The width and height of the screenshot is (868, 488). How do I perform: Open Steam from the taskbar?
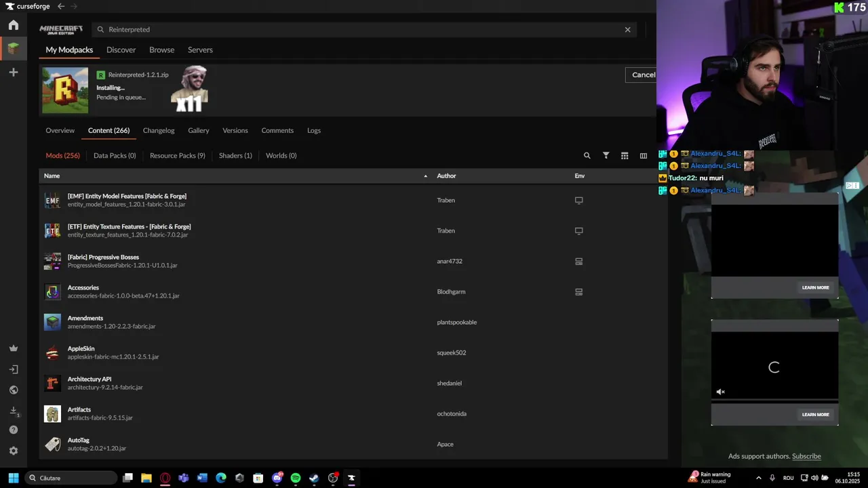click(x=314, y=478)
